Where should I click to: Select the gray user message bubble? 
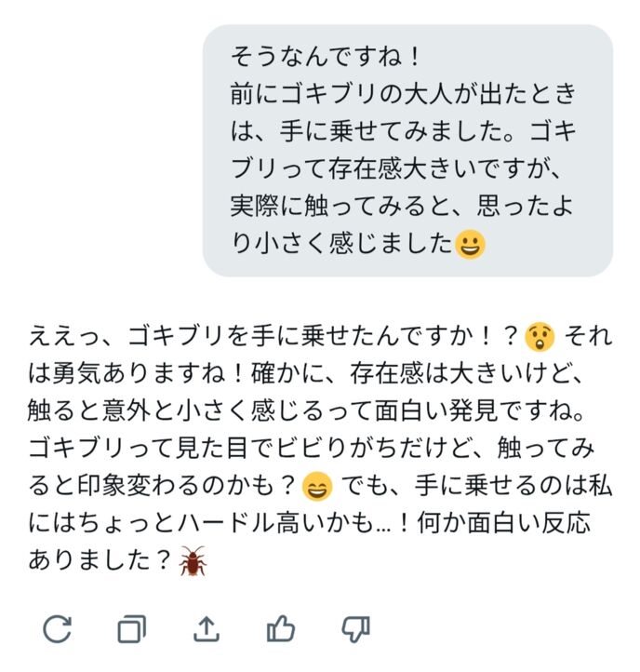[x=407, y=150]
